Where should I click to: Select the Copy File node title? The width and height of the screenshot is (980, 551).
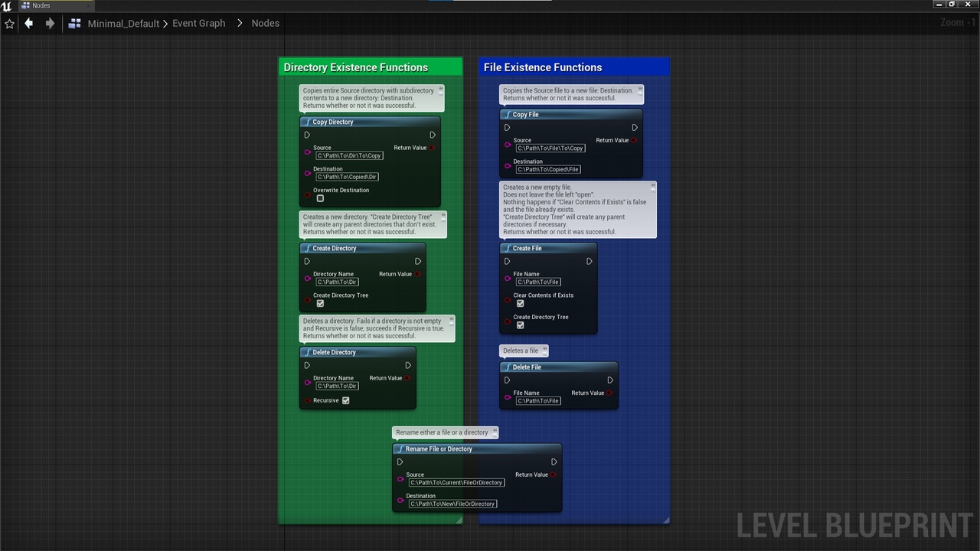tap(526, 115)
